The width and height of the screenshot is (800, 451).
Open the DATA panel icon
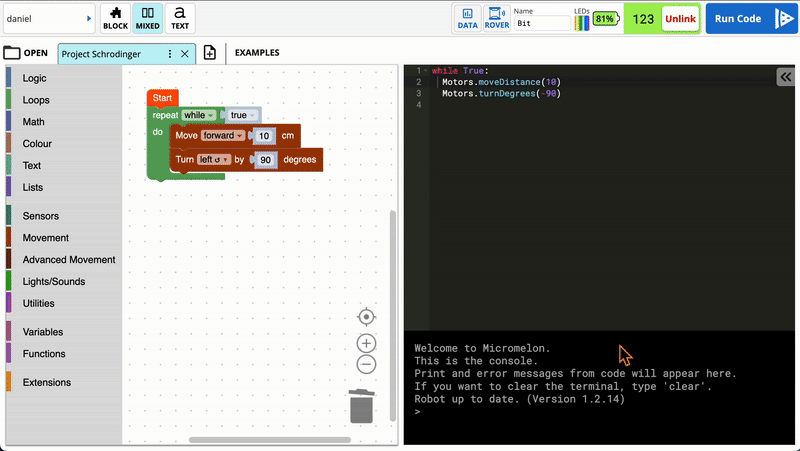tap(468, 18)
